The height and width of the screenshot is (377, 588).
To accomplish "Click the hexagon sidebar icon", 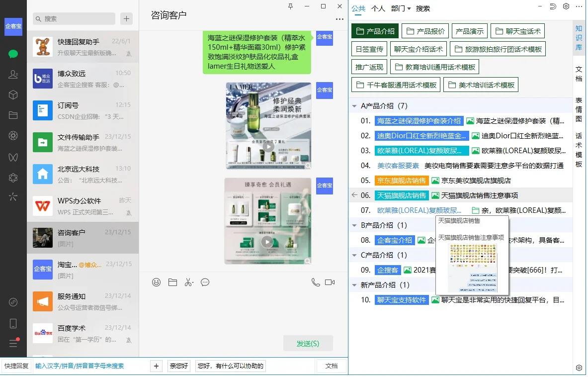I will click(x=13, y=178).
